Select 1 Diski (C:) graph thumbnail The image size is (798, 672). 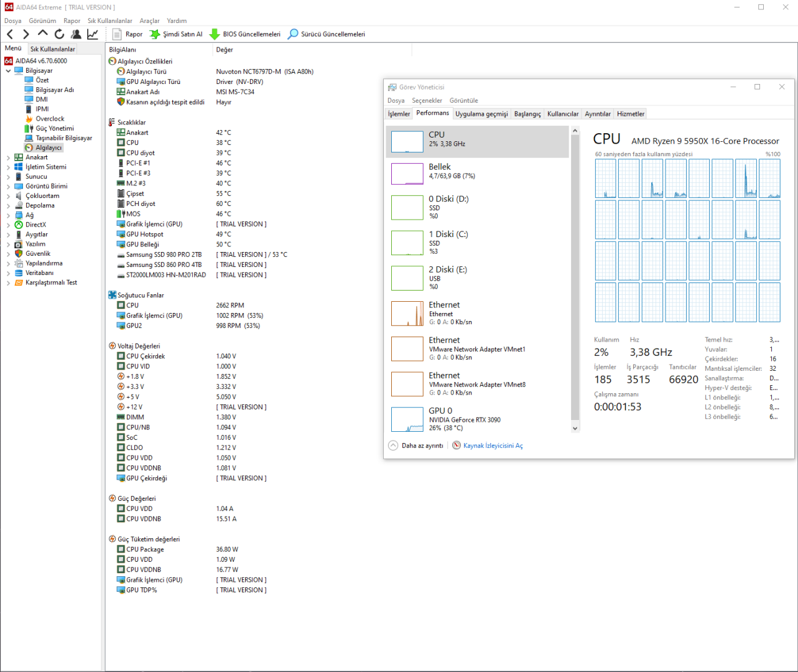[x=407, y=243]
